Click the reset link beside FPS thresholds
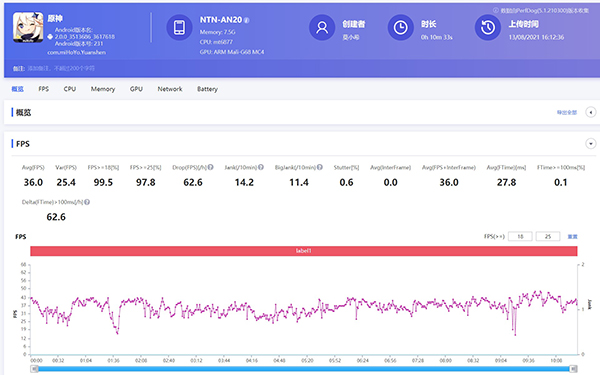The image size is (600, 375). pos(572,236)
